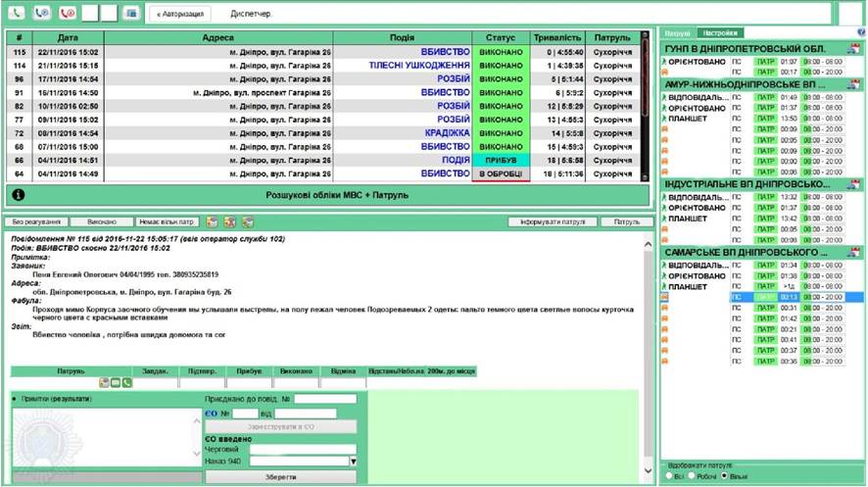This screenshot has height=487, width=868.
Task: Click the green phone icon in patrol row
Action: [x=127, y=382]
